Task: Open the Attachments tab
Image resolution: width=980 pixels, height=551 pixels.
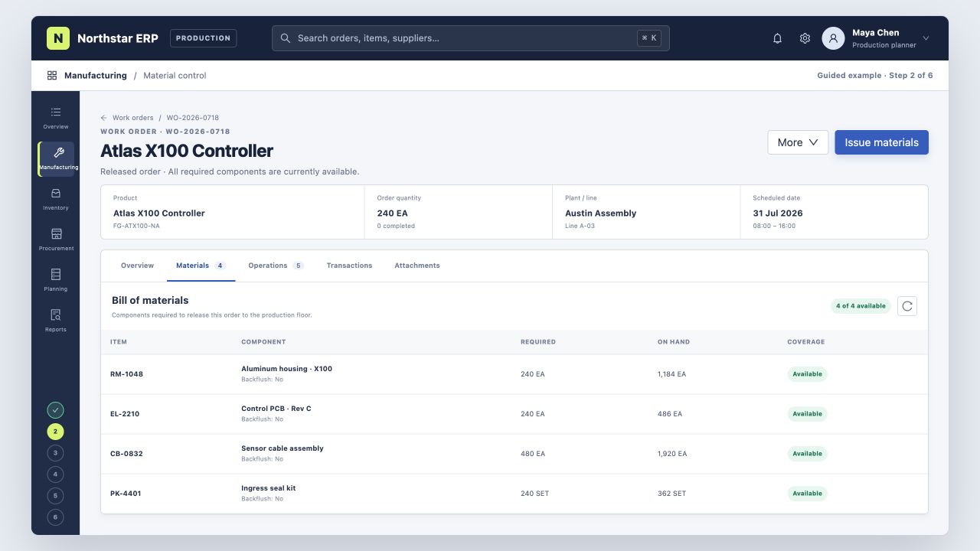Action: coord(417,266)
